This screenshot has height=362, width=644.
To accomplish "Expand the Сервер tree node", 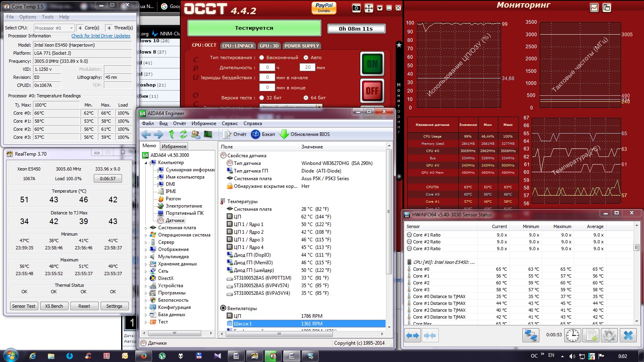I will pyautogui.click(x=146, y=242).
